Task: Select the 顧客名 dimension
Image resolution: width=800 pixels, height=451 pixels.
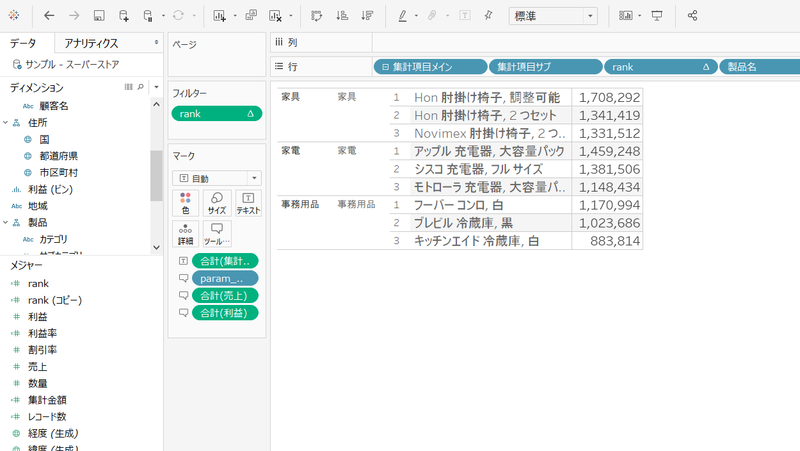Action: pyautogui.click(x=54, y=106)
